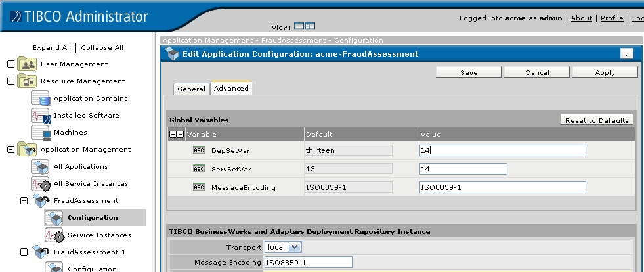Click the Application Management folder icon
644x272 pixels.
click(x=27, y=150)
